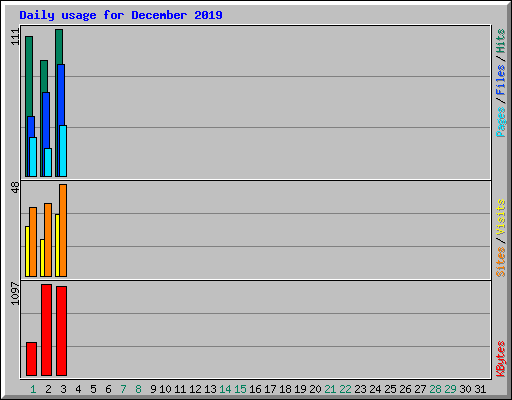
Task: Click green day 7 on the x-axis
Action: coord(123,389)
